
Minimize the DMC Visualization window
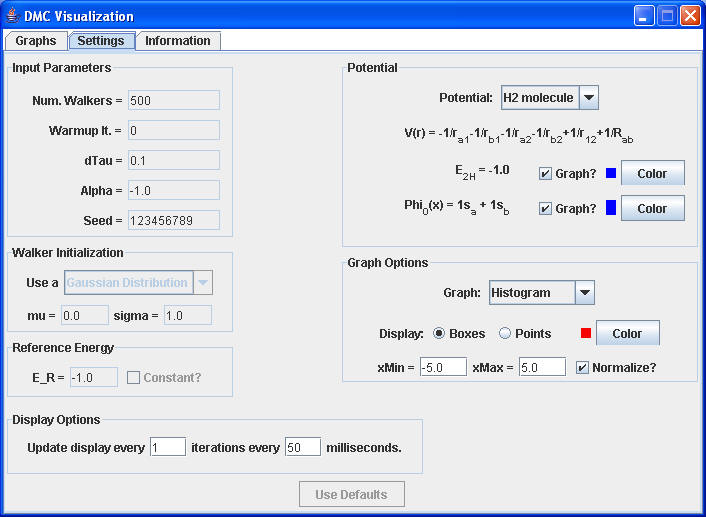click(645, 16)
